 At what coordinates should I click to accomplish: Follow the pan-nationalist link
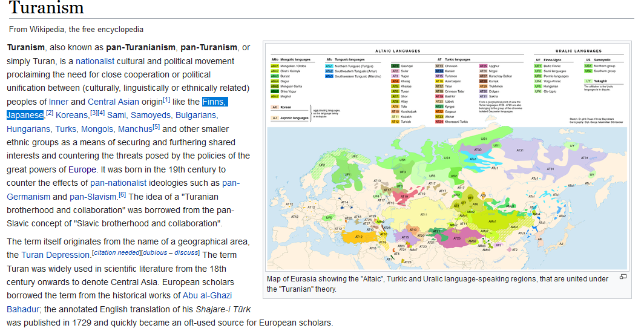pyautogui.click(x=118, y=183)
